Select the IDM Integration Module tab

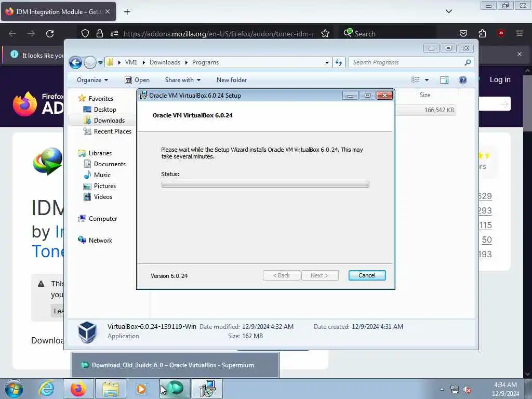point(58,12)
